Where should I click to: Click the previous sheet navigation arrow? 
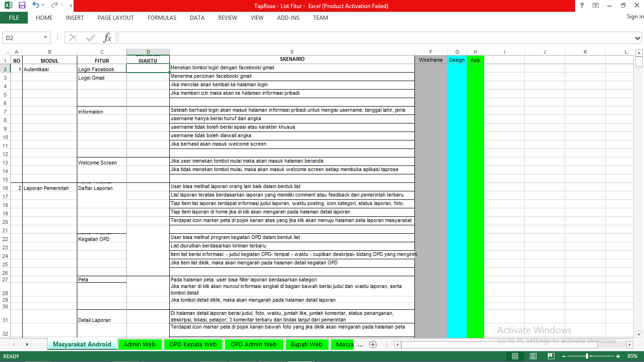14,345
